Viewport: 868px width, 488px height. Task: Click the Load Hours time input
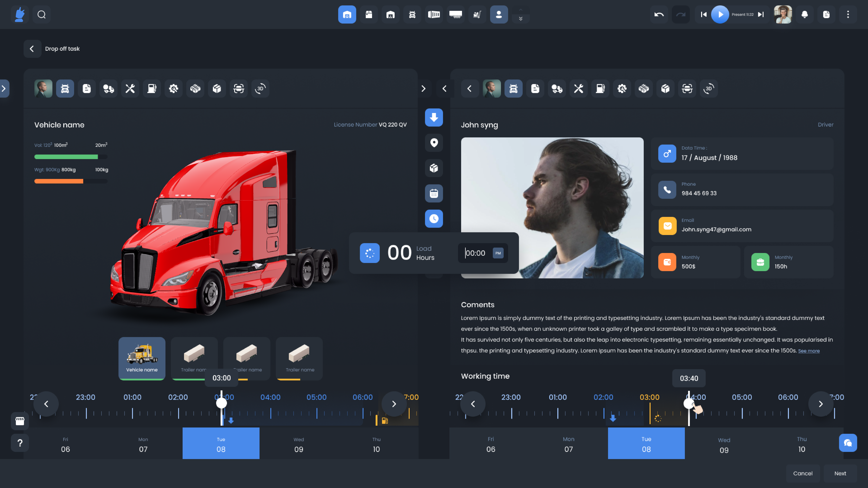tap(483, 253)
